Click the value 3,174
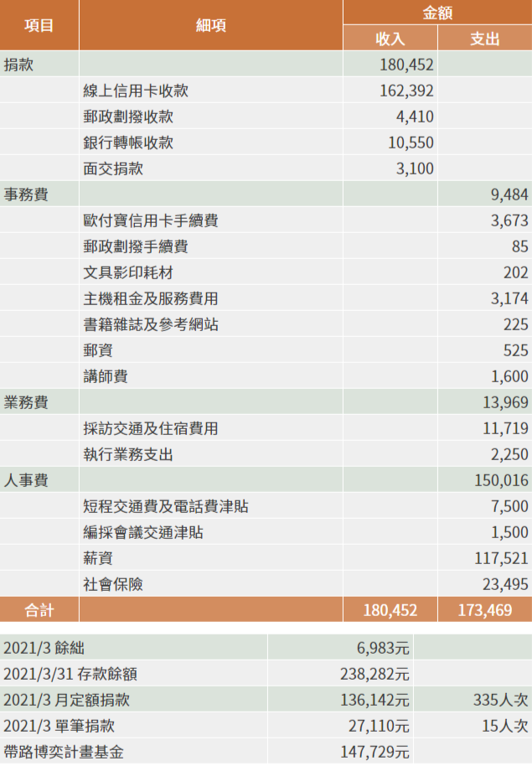The width and height of the screenshot is (532, 766). pos(509,298)
